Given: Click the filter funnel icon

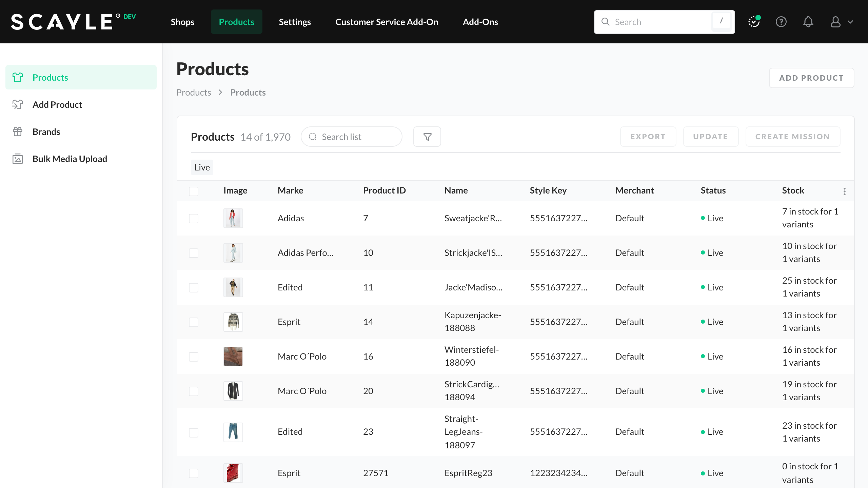Looking at the screenshot, I should [427, 137].
